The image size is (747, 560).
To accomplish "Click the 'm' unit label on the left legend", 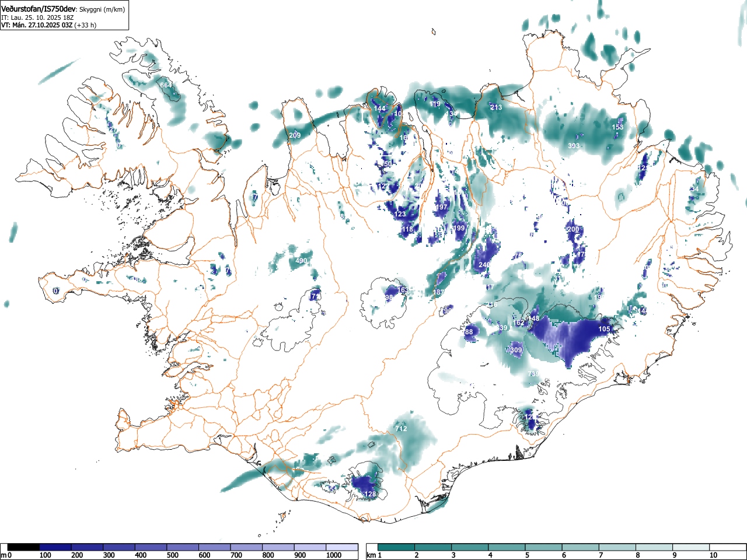I will click(x=4, y=555).
